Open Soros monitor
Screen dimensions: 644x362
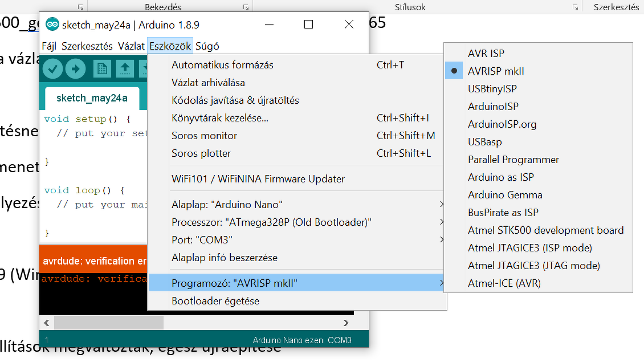click(x=296, y=136)
